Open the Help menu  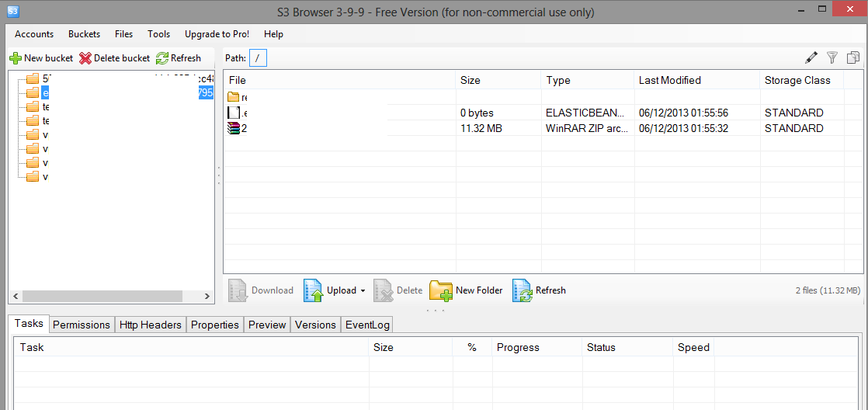273,33
